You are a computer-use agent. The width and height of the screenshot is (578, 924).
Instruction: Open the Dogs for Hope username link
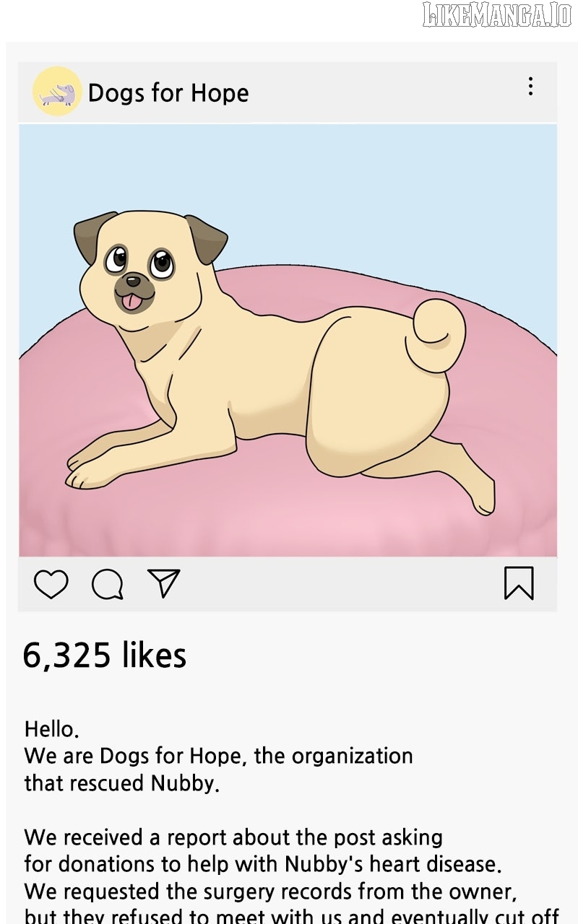click(168, 93)
